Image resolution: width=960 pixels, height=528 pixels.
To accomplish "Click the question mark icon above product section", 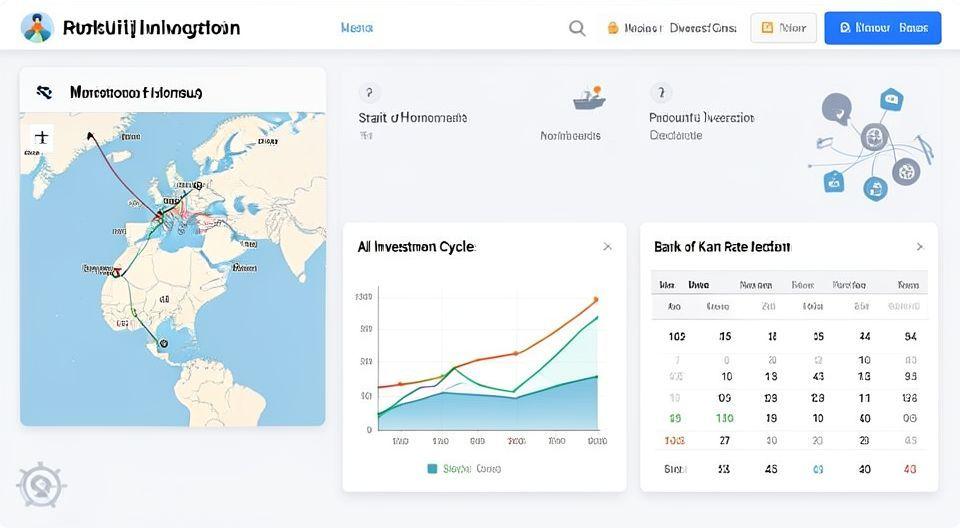I will click(x=660, y=93).
